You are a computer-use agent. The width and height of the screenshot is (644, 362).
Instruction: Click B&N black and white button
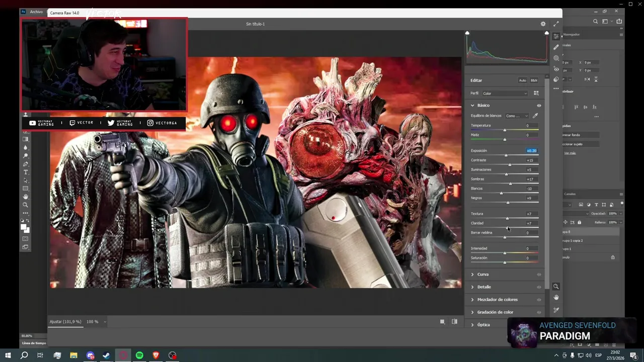[x=534, y=80]
